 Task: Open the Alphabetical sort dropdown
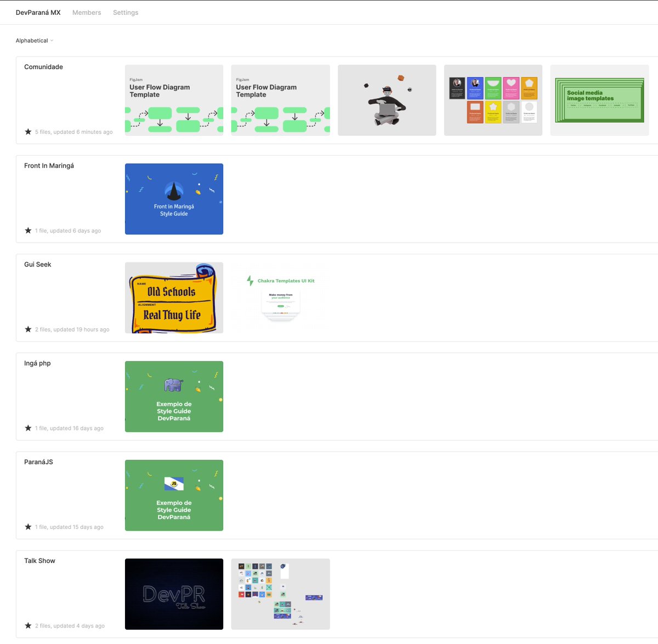click(x=35, y=41)
